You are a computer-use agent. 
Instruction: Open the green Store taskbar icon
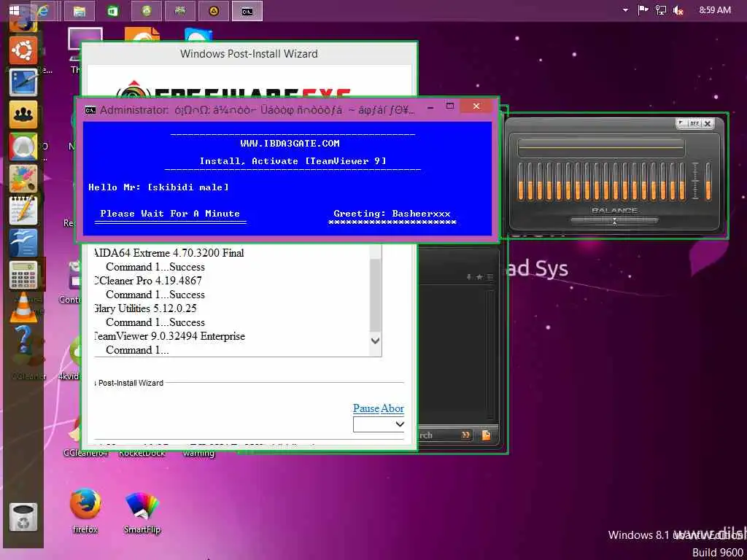[113, 11]
